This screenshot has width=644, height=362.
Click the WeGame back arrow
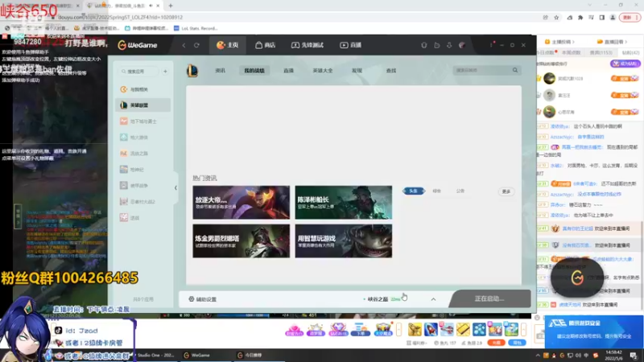pos(184,45)
